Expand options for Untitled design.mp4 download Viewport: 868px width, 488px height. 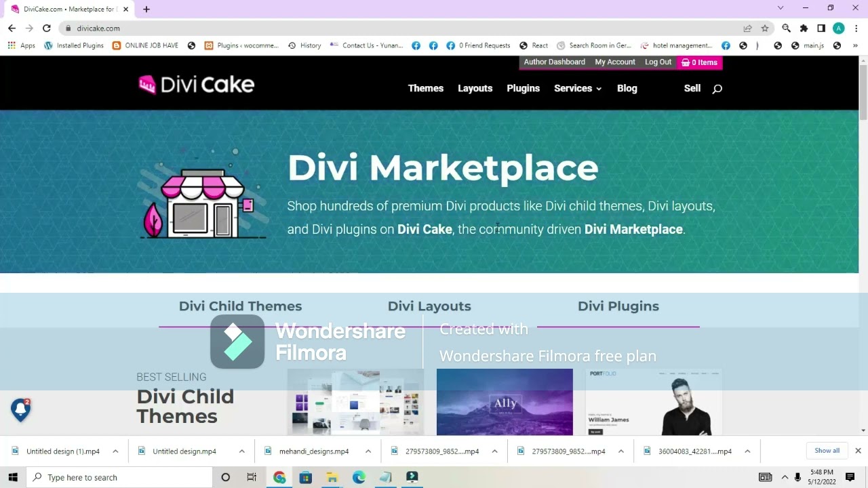click(x=241, y=451)
